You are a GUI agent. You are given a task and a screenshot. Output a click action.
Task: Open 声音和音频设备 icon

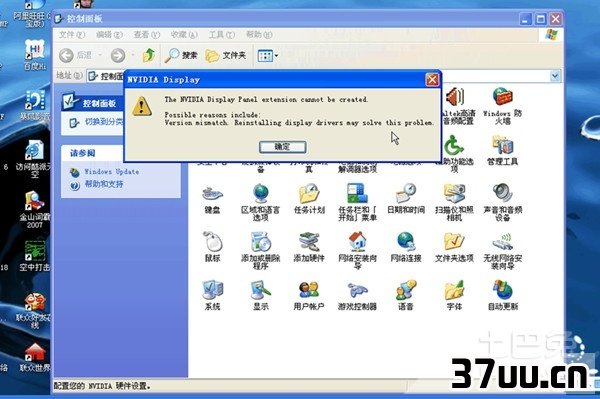502,202
